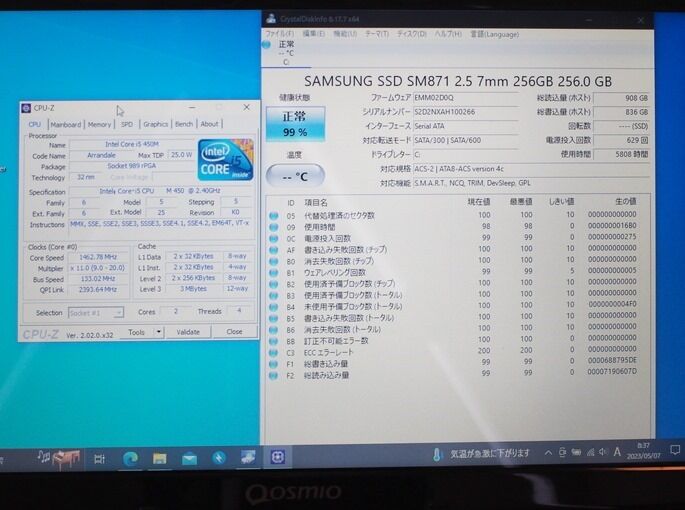Switch to the Mainboard tab in CPU-Z

[x=66, y=124]
